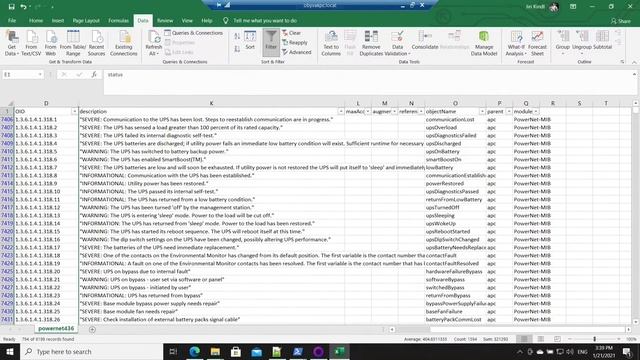The width and height of the screenshot is (640, 360).
Task: Click Remove Duplicates
Action: click(x=371, y=42)
